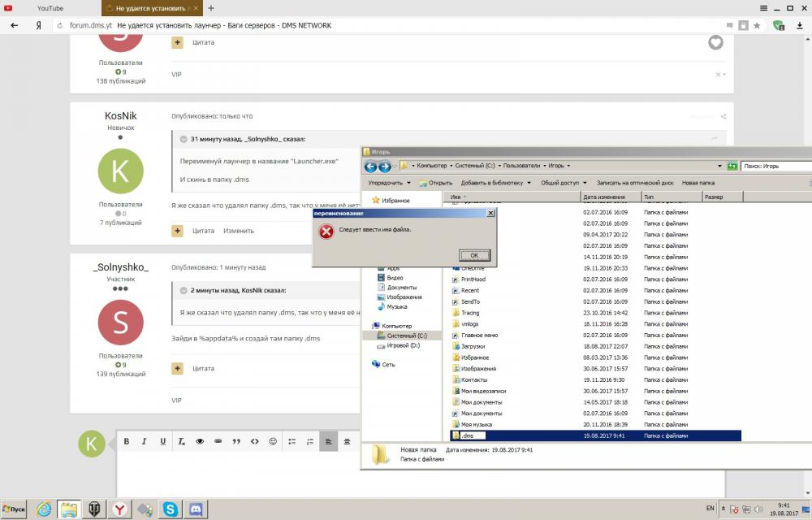This screenshot has height=520, width=812.
Task: Open the Упорядочить dropdown menu
Action: [x=389, y=183]
